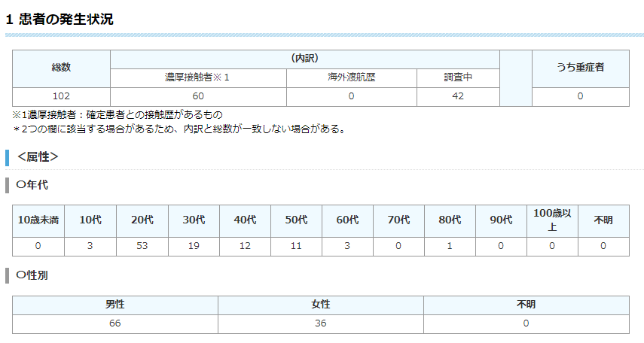Select the 100歳以上 column header
644x343 pixels.
click(x=551, y=220)
